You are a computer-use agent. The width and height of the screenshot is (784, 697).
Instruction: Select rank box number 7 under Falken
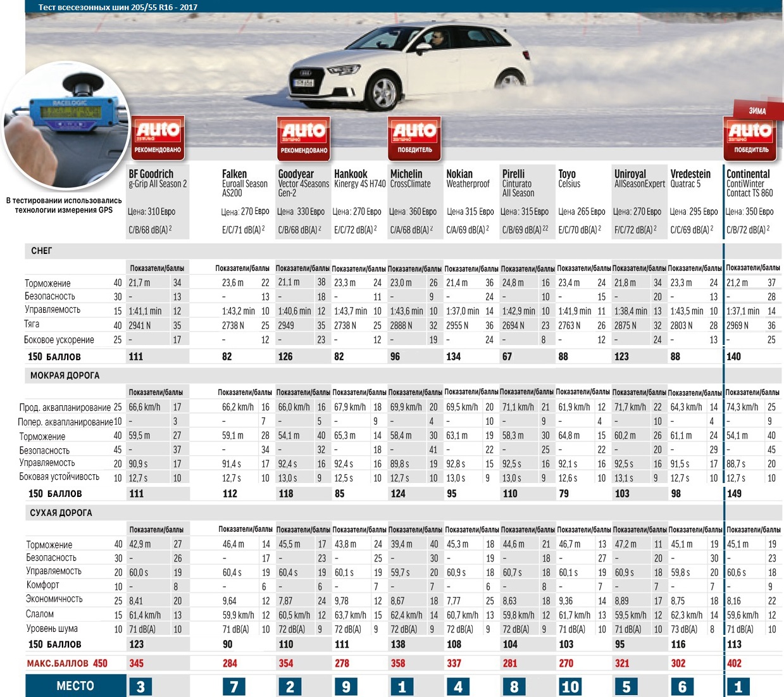[x=233, y=686]
